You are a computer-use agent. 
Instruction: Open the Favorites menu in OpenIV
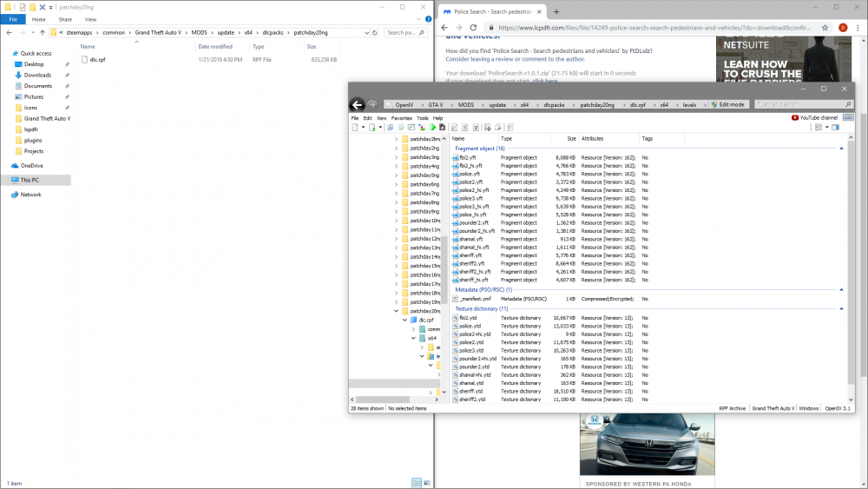(x=401, y=118)
